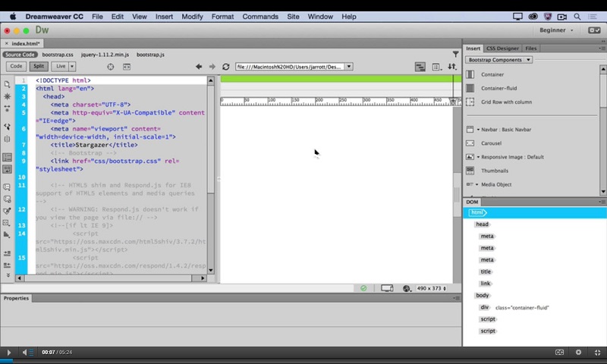Open the Modify menu
This screenshot has height=364, width=607.
pos(192,16)
